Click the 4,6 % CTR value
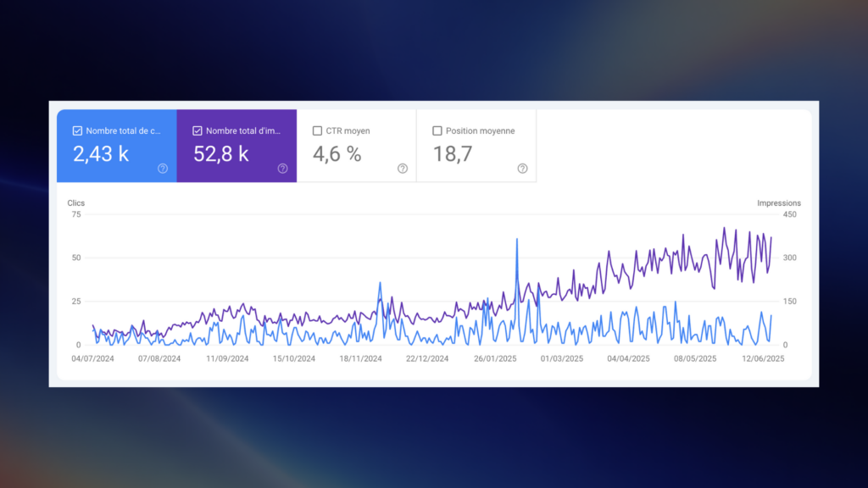868x488 pixels. pyautogui.click(x=337, y=154)
